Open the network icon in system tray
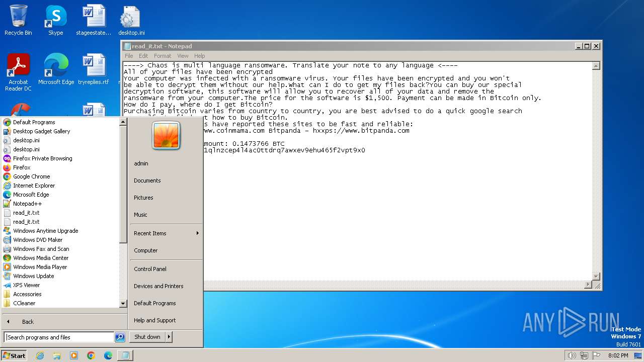Screen dimensions: 644x362 (584, 355)
